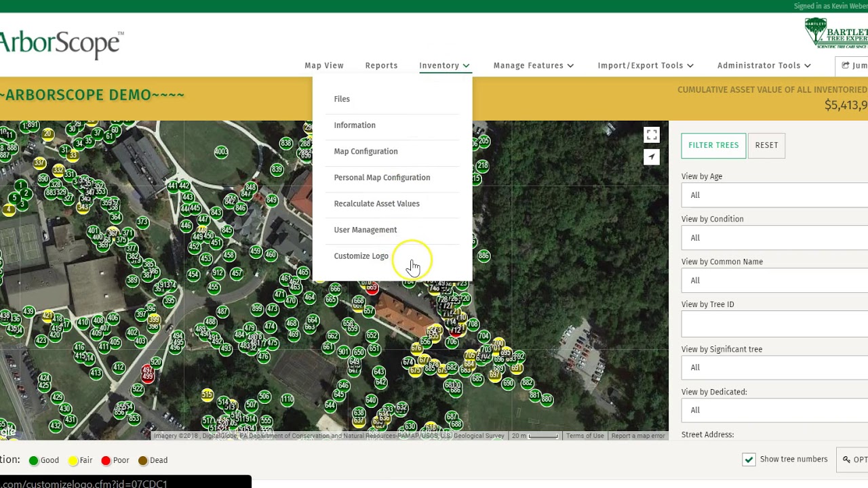Select tree marker 218 on the map
Screen dimensions: 868x488
482,165
